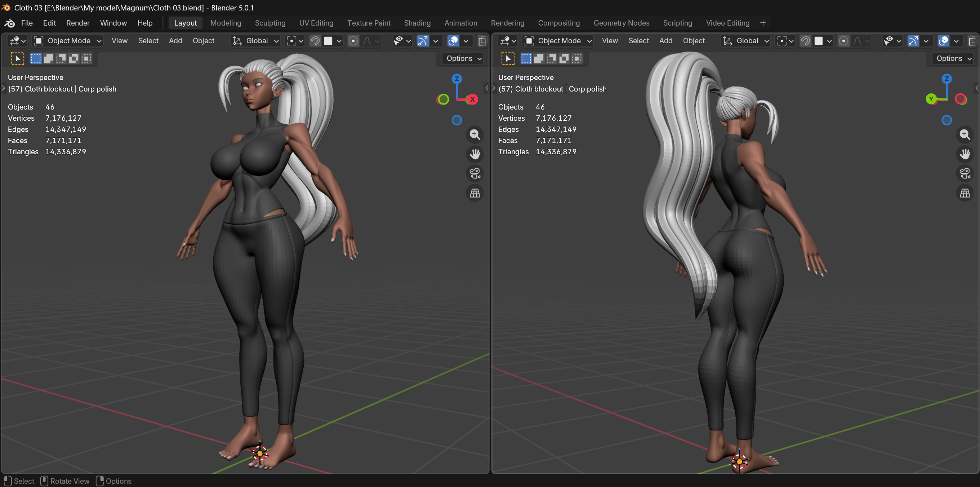The image size is (980, 487).
Task: Switch to the Shading workspace tab
Action: [x=417, y=23]
